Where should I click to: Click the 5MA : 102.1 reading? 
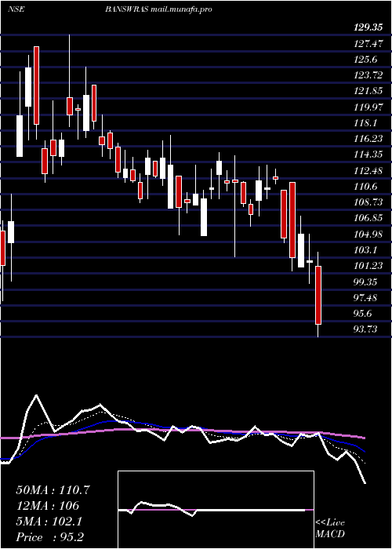49,522
